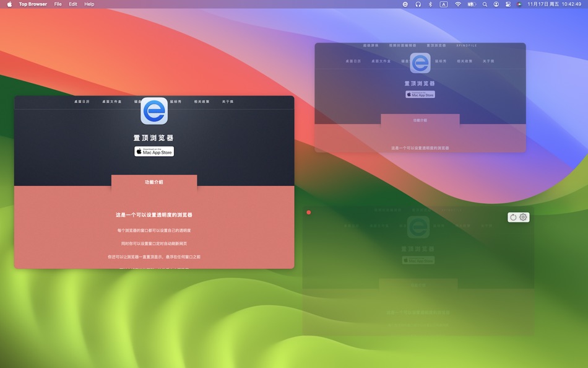Open the Edit menu
588x368 pixels.
[73, 4]
